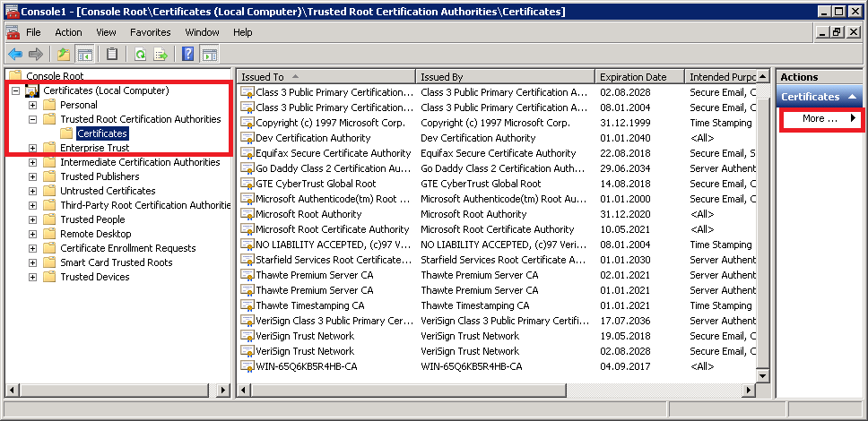Click the gray Forward arrow toolbar icon
The height and width of the screenshot is (421, 868).
pos(36,55)
